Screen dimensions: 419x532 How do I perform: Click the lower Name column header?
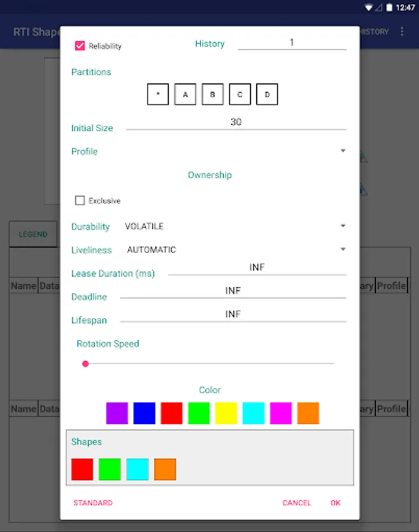pos(24,408)
